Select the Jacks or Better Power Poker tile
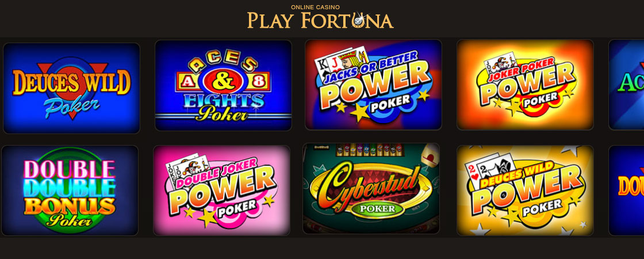This screenshot has width=644, height=259. coord(373,85)
